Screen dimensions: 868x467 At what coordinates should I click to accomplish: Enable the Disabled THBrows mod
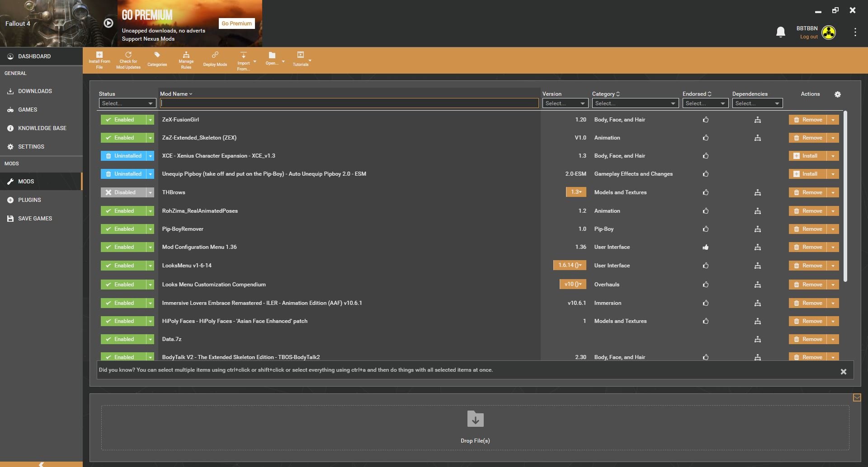[123, 192]
